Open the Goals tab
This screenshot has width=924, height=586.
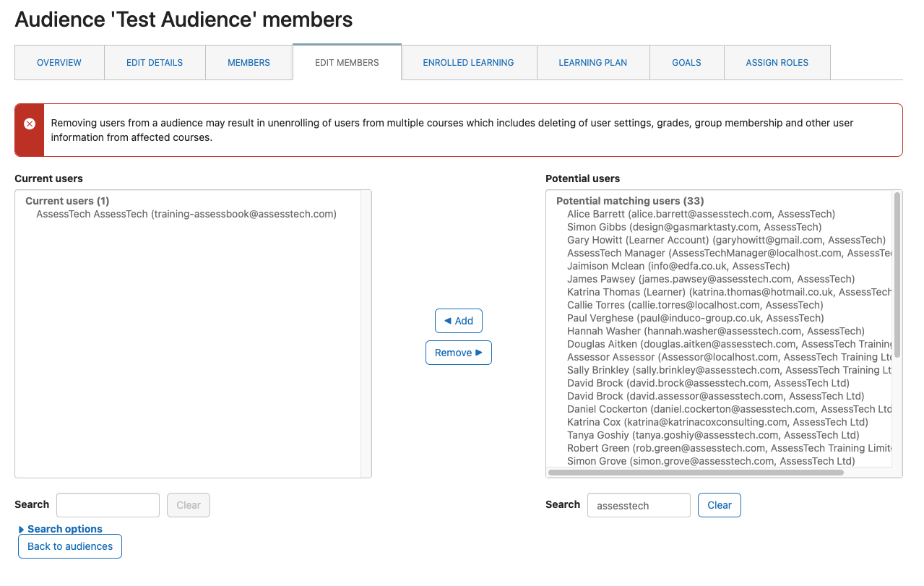[686, 63]
